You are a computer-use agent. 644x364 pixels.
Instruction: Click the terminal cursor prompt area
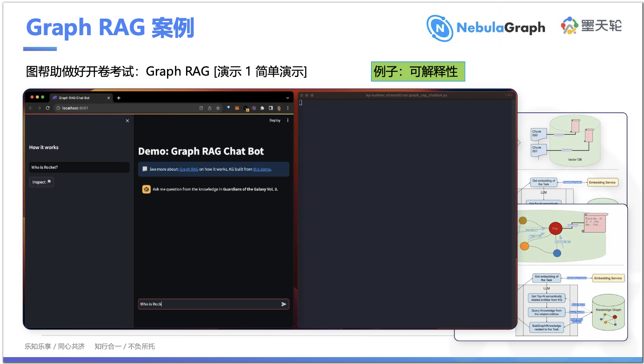(301, 103)
